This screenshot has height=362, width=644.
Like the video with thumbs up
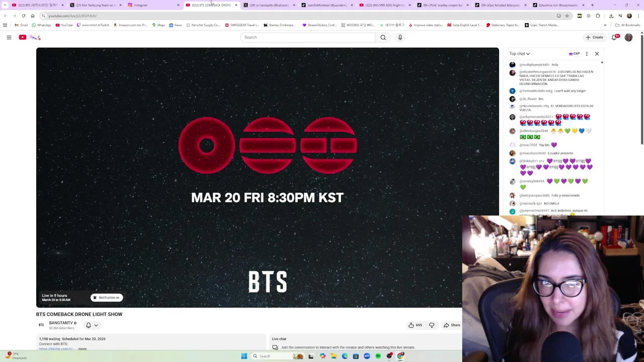point(415,325)
